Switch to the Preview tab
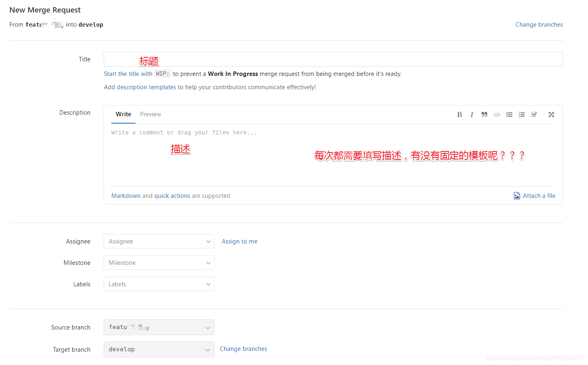The height and width of the screenshot is (365, 588). pos(150,114)
